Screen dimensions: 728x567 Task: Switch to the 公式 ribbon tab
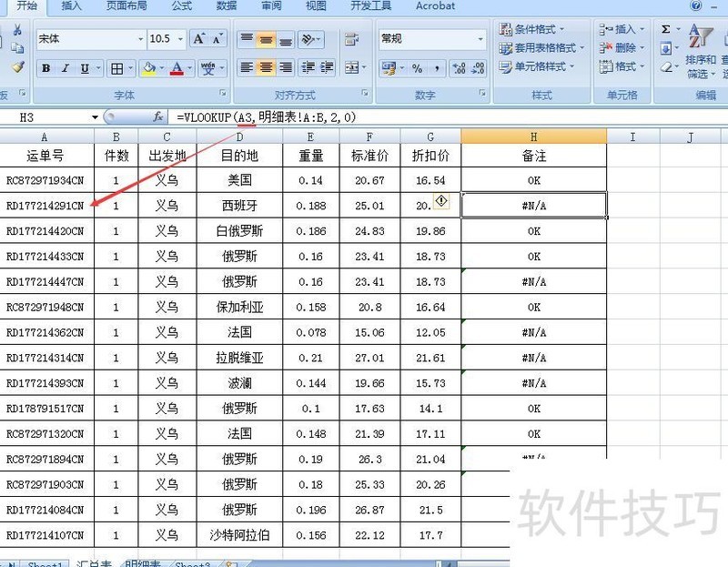180,6
